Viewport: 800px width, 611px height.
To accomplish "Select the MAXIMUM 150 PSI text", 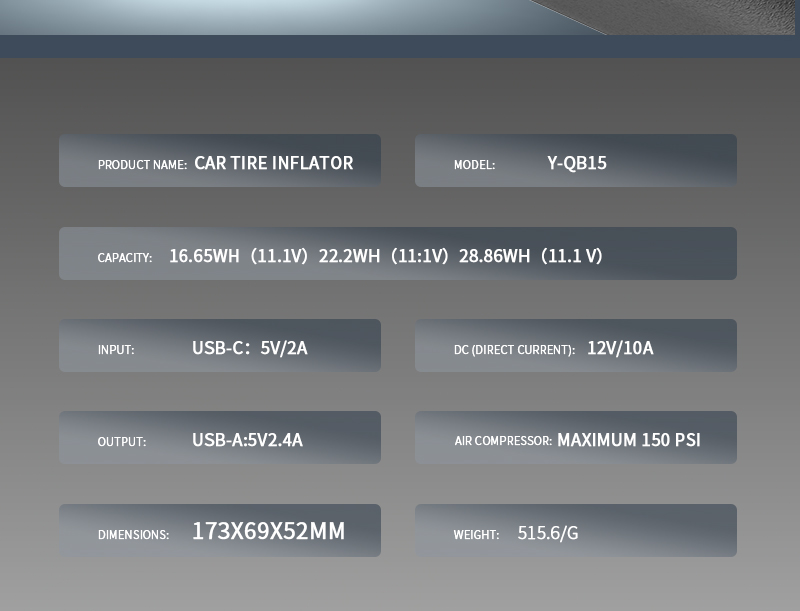I will [x=629, y=440].
